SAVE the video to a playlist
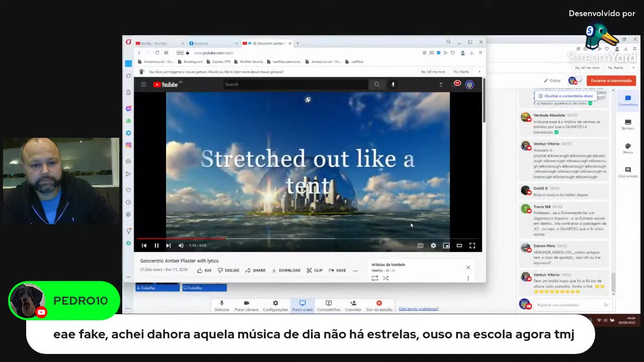Image resolution: width=644 pixels, height=362 pixels. 337,270
